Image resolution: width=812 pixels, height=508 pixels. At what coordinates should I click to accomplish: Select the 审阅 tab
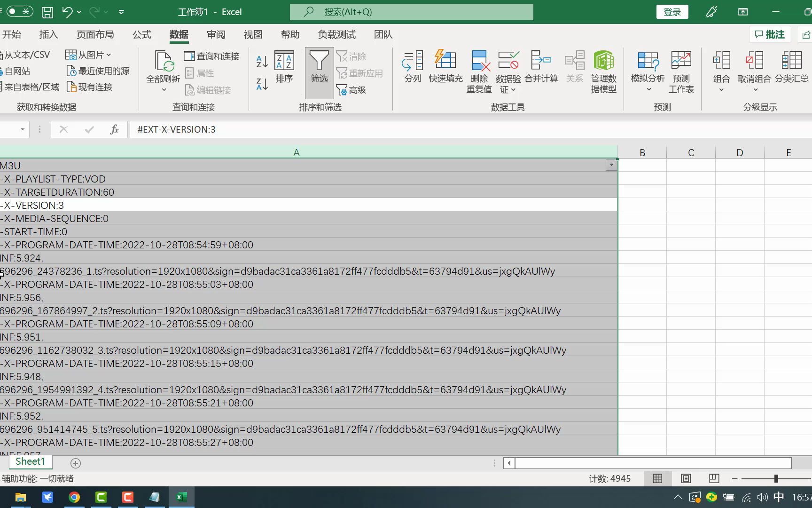click(x=216, y=34)
